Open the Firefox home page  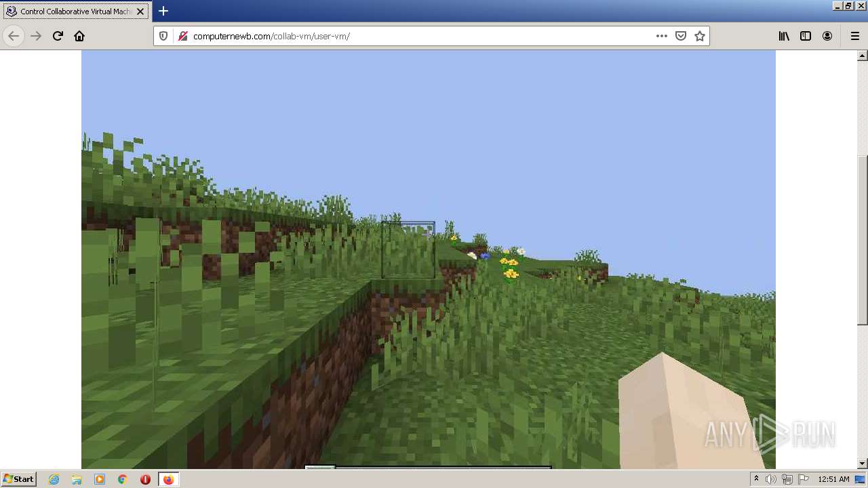point(79,36)
